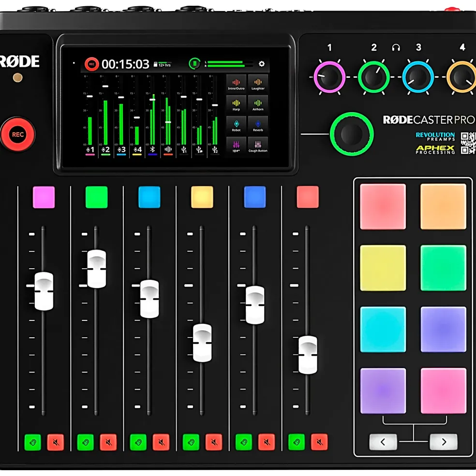Click the green-ringed headphone knob 2
The height and width of the screenshot is (476, 476).
pos(374,77)
